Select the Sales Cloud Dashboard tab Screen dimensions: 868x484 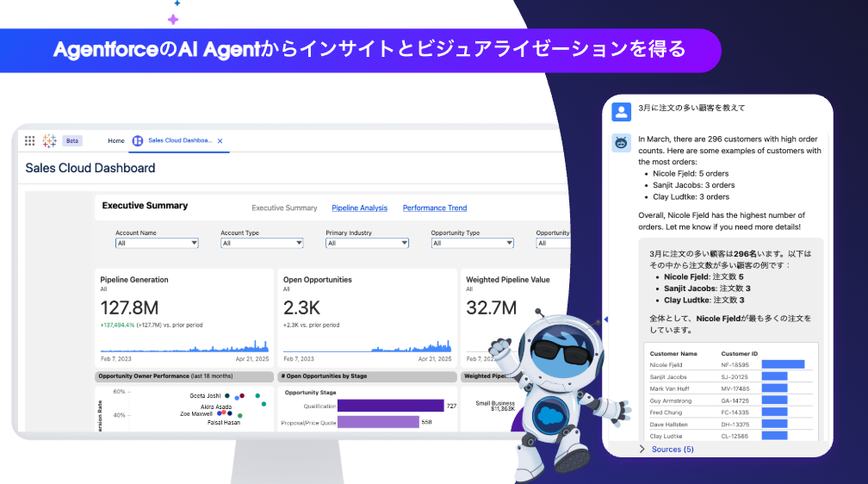click(x=180, y=140)
